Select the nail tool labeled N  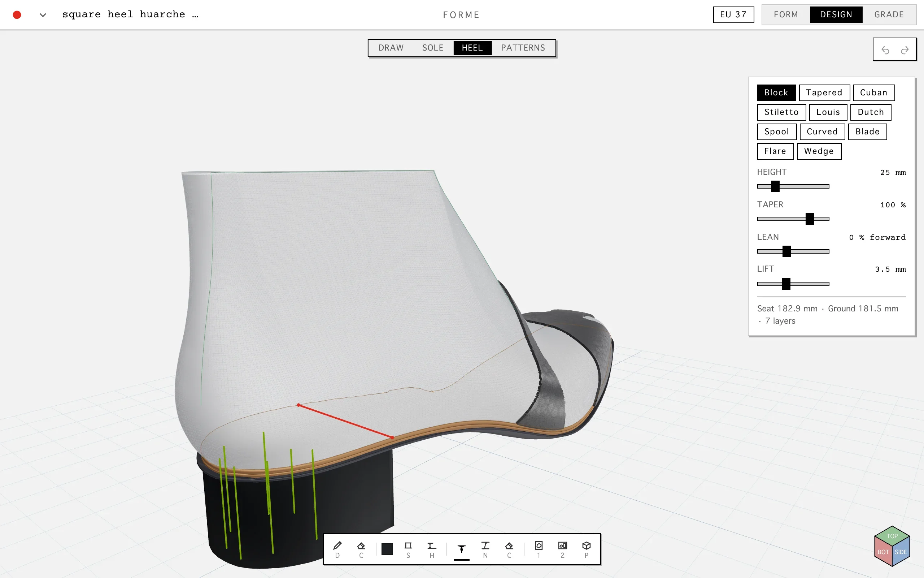485,549
